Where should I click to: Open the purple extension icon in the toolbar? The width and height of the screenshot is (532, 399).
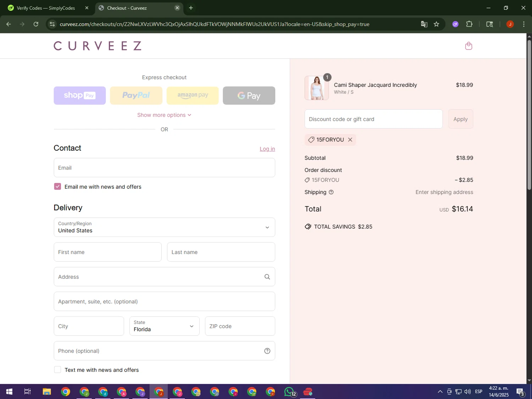click(x=455, y=24)
